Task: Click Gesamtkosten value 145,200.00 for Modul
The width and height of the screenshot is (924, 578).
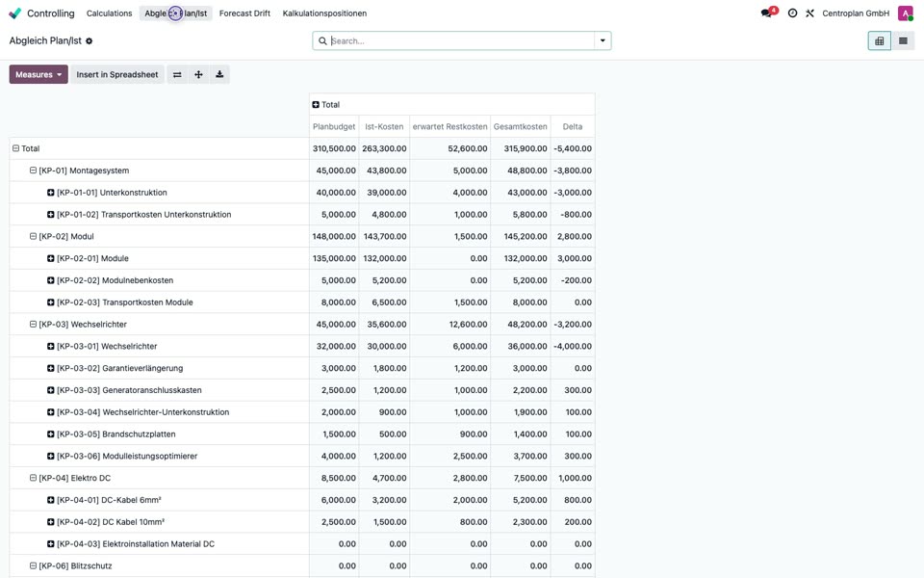Action: (x=521, y=236)
